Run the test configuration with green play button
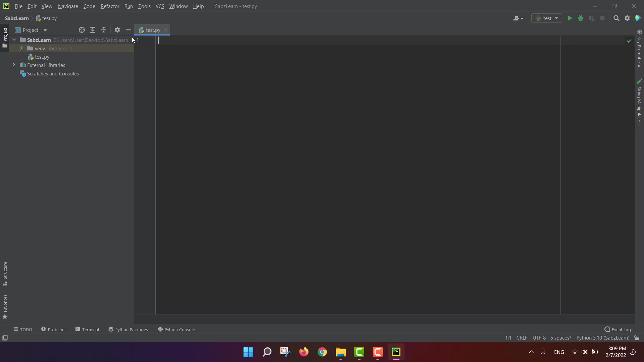The height and width of the screenshot is (362, 644). [x=570, y=18]
